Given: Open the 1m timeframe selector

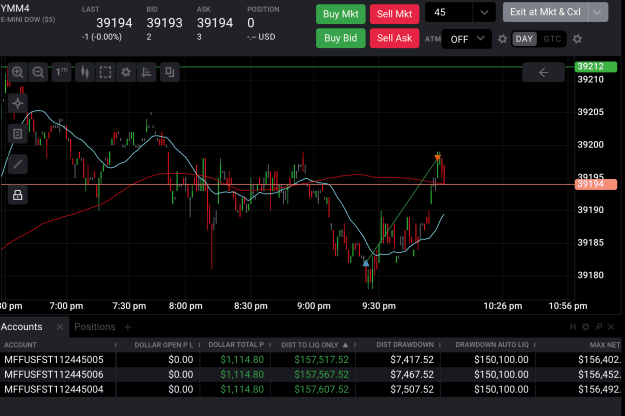Looking at the screenshot, I should (61, 72).
